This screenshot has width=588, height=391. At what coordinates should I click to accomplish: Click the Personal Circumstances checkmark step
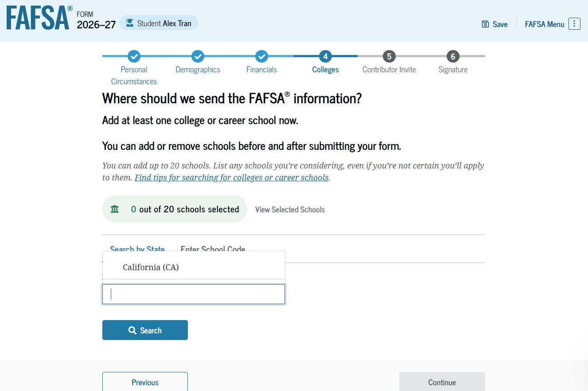click(134, 56)
